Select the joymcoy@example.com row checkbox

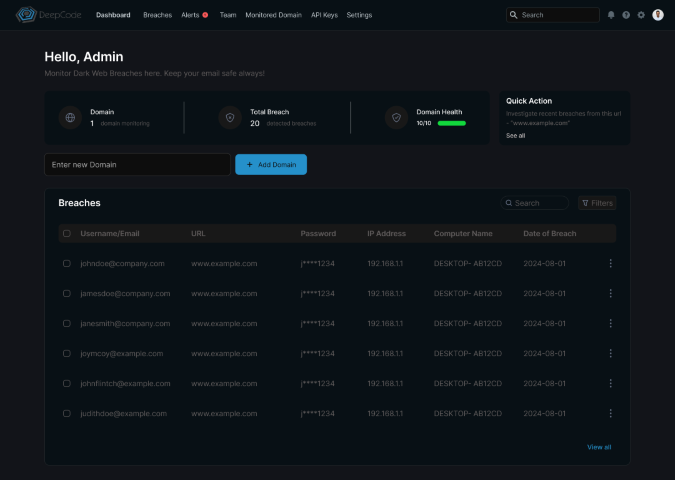[x=67, y=353]
